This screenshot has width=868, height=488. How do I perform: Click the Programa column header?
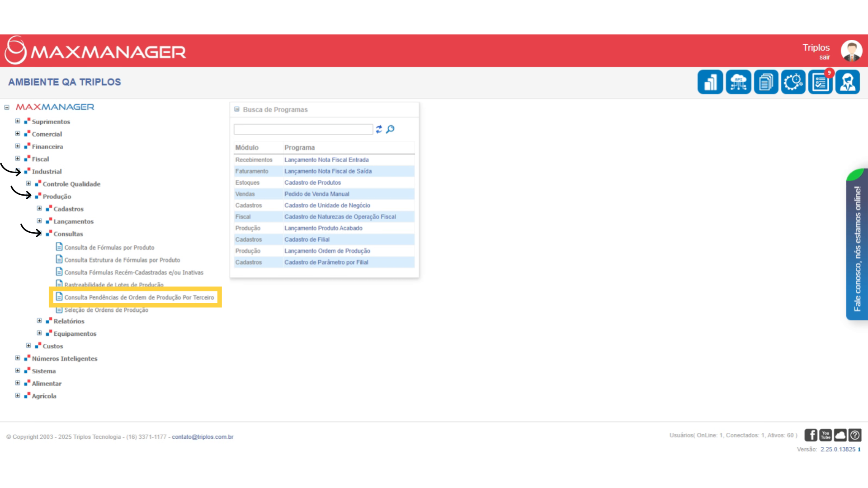pyautogui.click(x=299, y=148)
